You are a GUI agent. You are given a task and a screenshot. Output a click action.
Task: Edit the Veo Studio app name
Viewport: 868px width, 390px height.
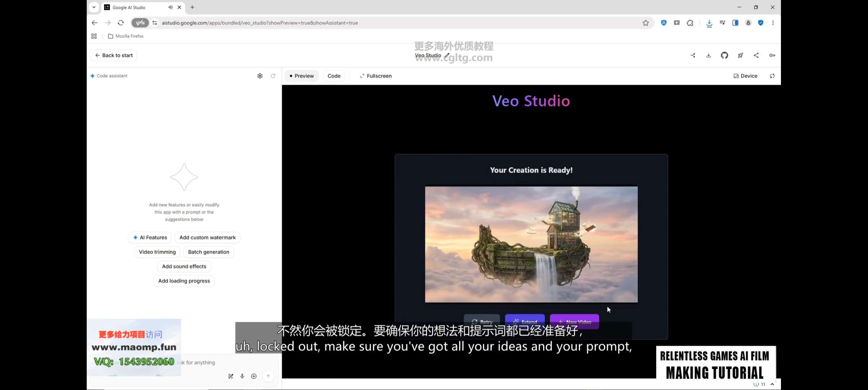point(447,56)
